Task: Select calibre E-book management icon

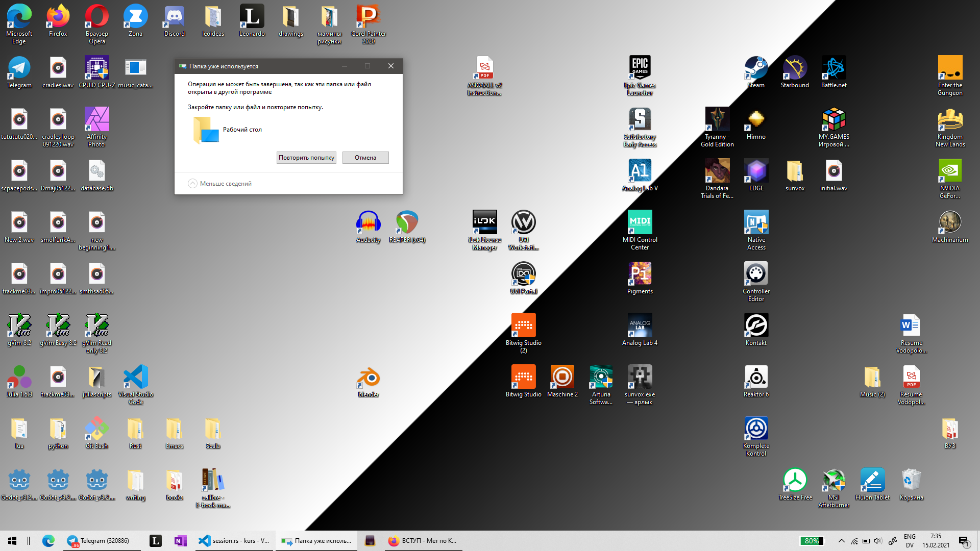Action: pos(213,488)
